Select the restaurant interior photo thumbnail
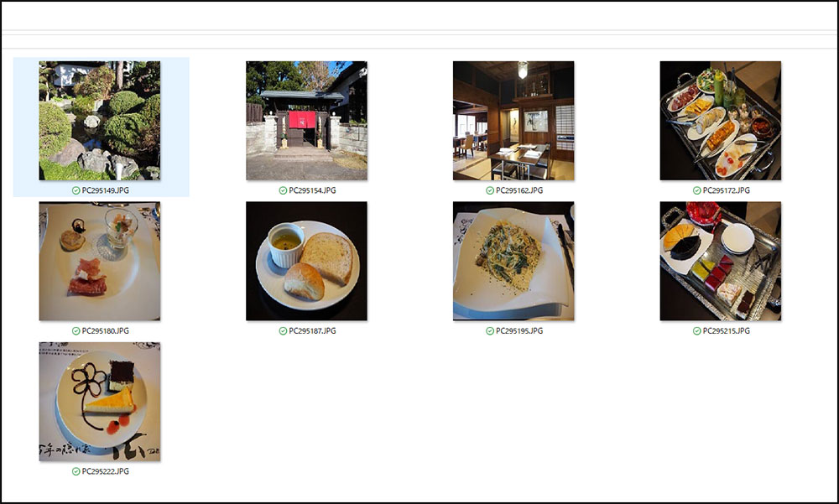This screenshot has height=504, width=839. pyautogui.click(x=513, y=121)
